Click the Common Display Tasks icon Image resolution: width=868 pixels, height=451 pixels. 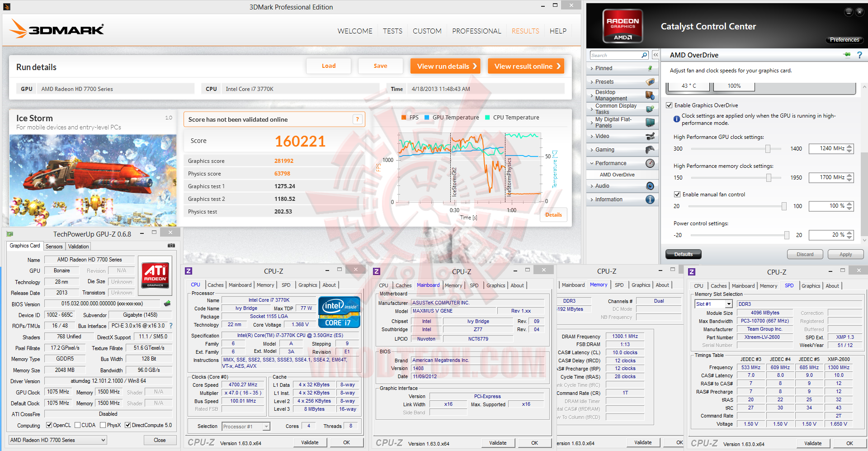tap(650, 109)
